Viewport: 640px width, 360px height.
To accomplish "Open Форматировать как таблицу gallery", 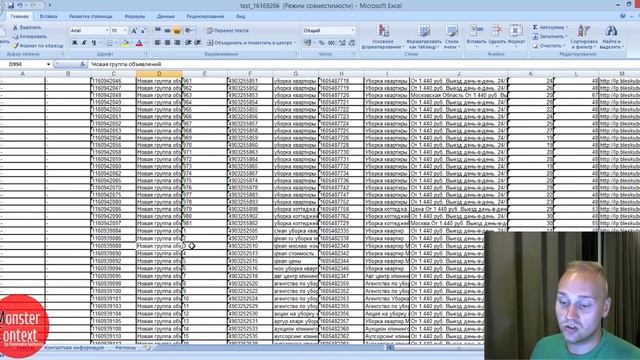I will click(424, 37).
